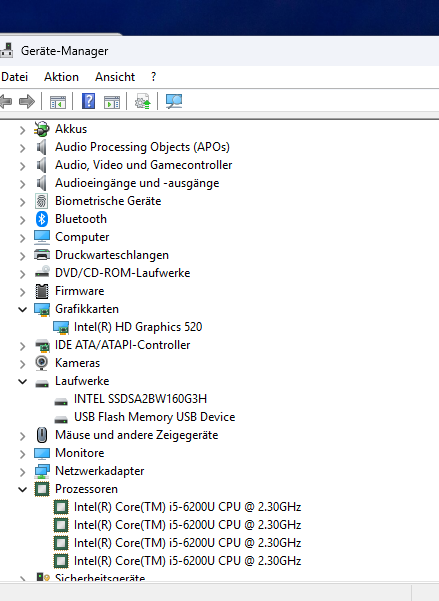
Task: Collapse the Laufwerke category
Action: (23, 381)
